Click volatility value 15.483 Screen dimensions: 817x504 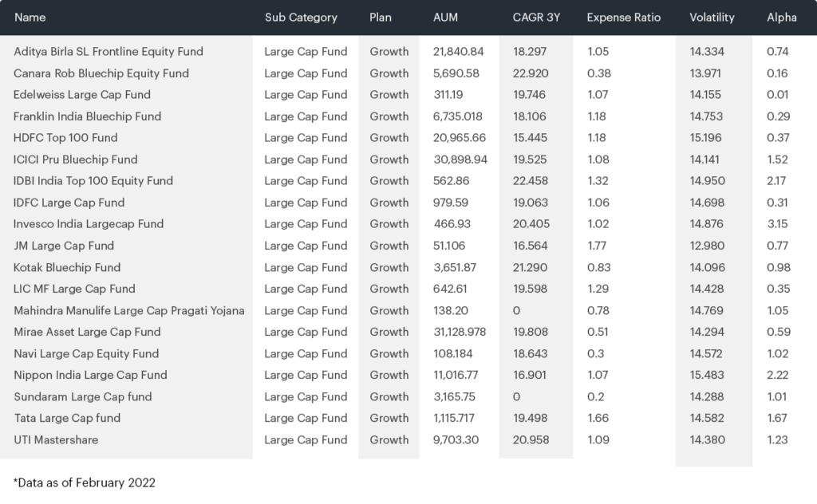click(707, 376)
